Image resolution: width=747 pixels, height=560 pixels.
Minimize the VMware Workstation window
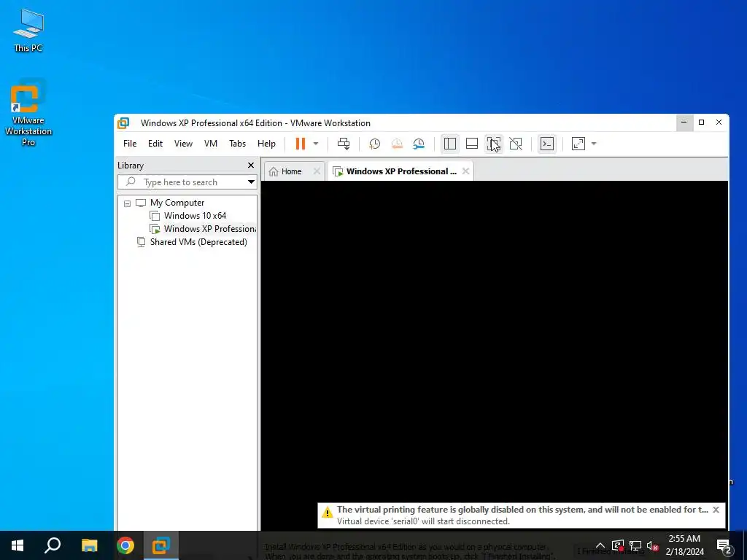point(684,122)
